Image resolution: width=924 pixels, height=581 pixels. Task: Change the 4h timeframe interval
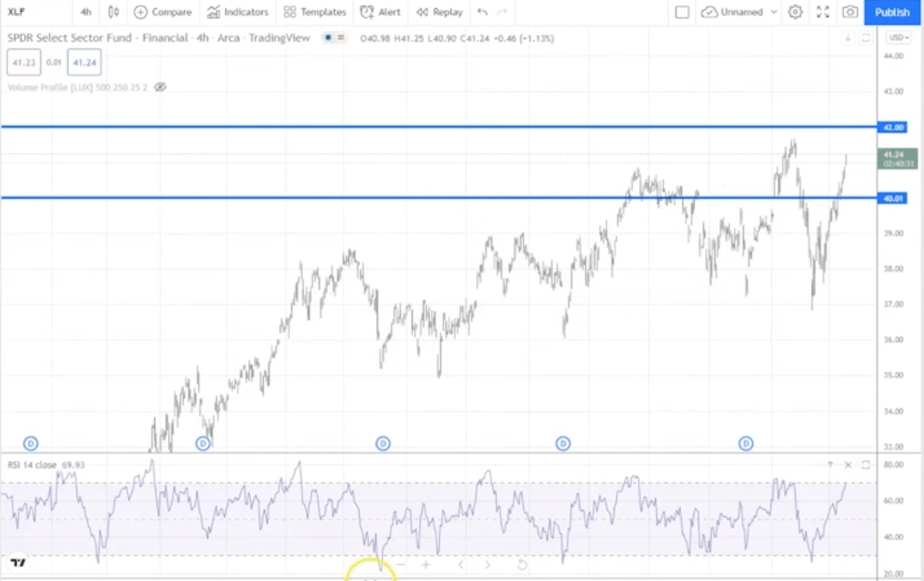tap(86, 12)
